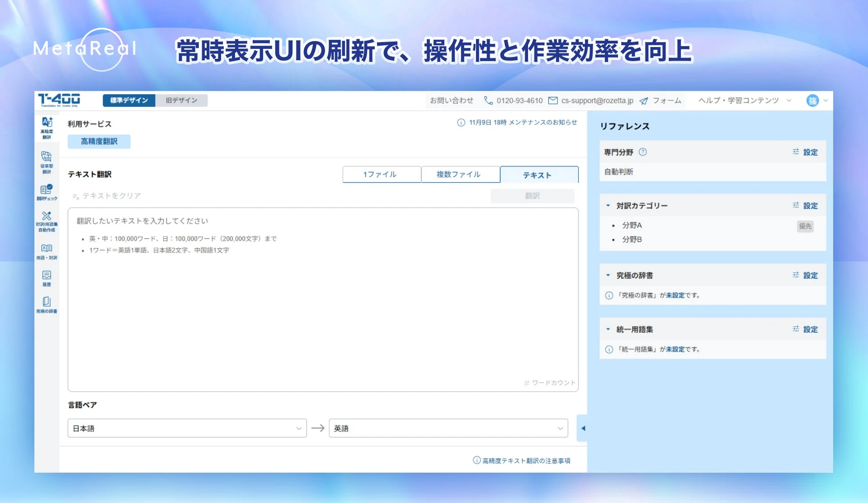Open 従来型翻訳 from the sidebar
The image size is (868, 503).
tap(47, 161)
